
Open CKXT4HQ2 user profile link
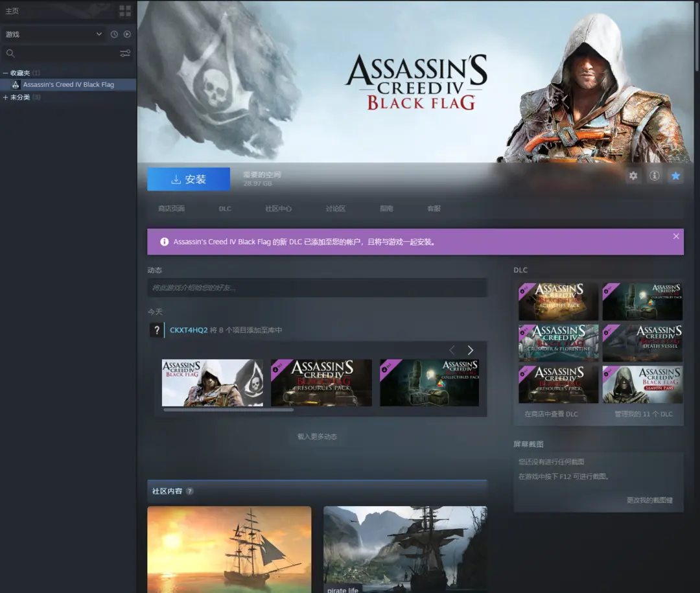tap(189, 330)
